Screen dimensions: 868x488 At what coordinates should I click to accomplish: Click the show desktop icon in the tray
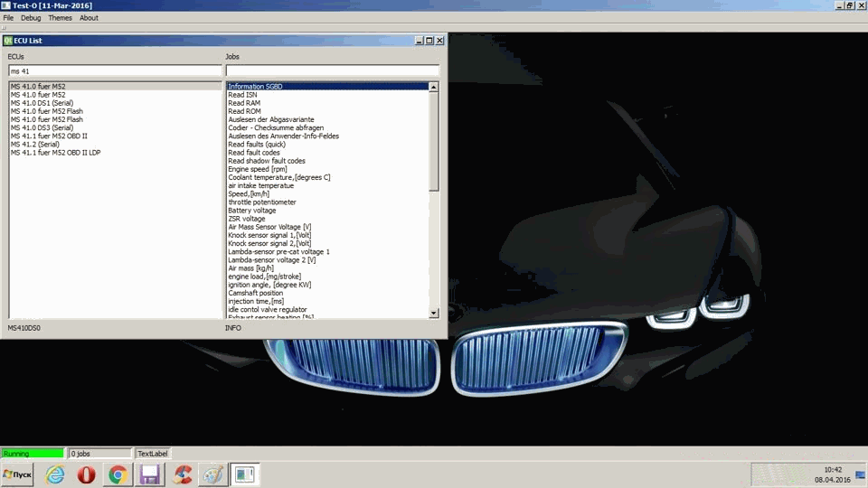tap(860, 474)
